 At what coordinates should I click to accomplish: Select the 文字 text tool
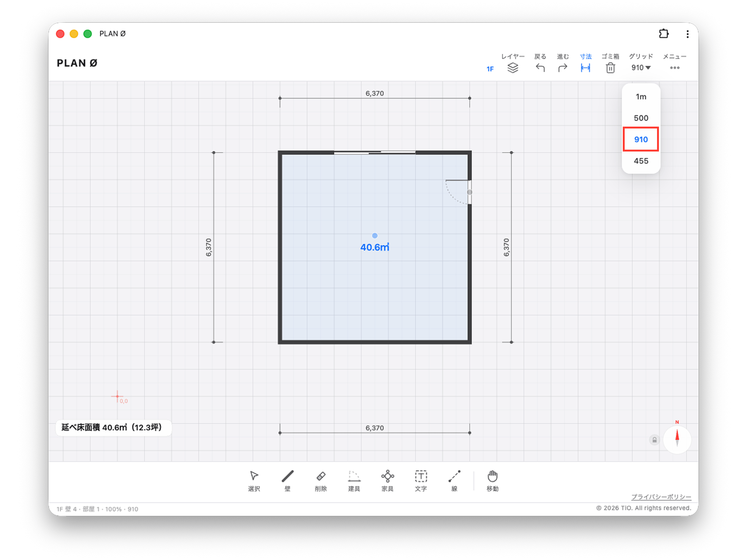(x=421, y=481)
